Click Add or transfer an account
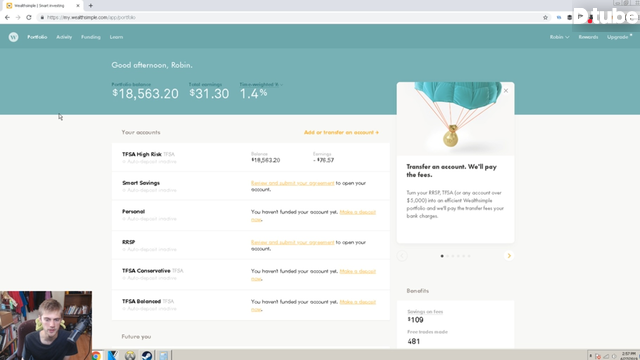The height and width of the screenshot is (360, 640). click(341, 133)
